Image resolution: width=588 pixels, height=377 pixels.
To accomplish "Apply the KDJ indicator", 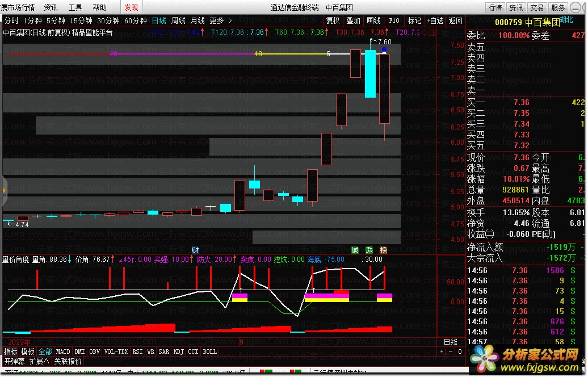I will [178, 351].
